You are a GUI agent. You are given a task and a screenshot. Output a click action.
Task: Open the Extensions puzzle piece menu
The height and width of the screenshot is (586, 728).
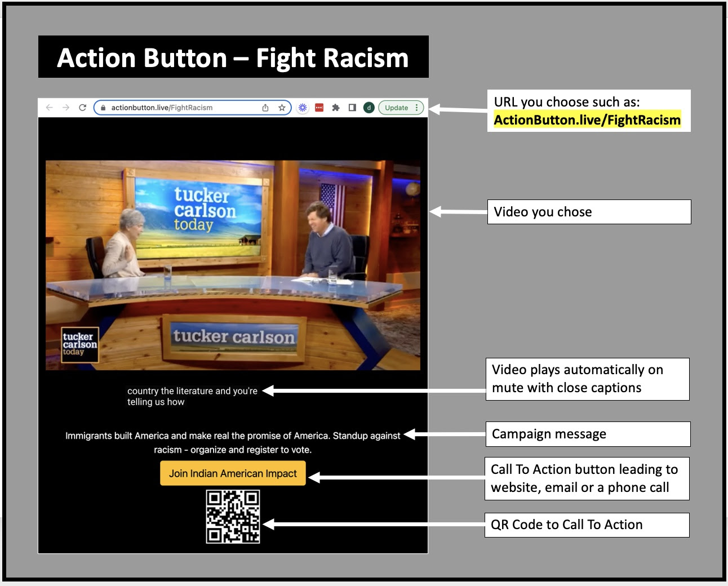click(336, 108)
